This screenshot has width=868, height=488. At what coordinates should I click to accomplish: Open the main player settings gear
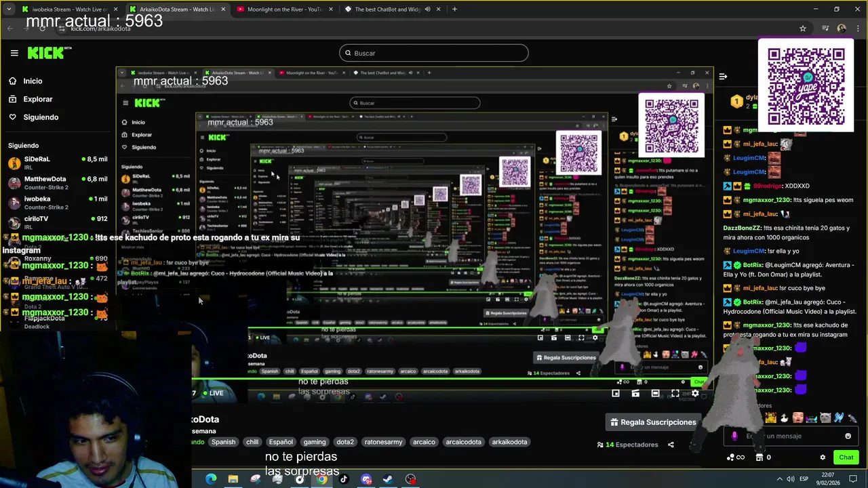pyautogui.click(x=695, y=393)
